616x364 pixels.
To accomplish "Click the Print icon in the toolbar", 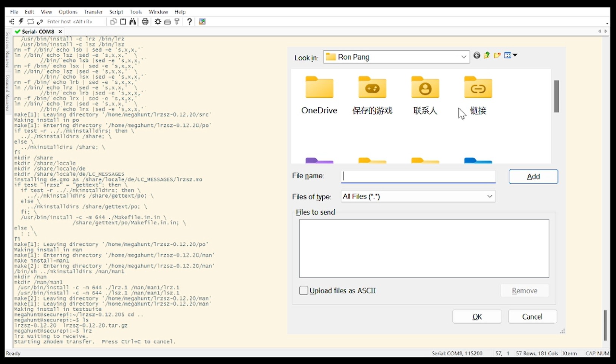I will tap(145, 22).
